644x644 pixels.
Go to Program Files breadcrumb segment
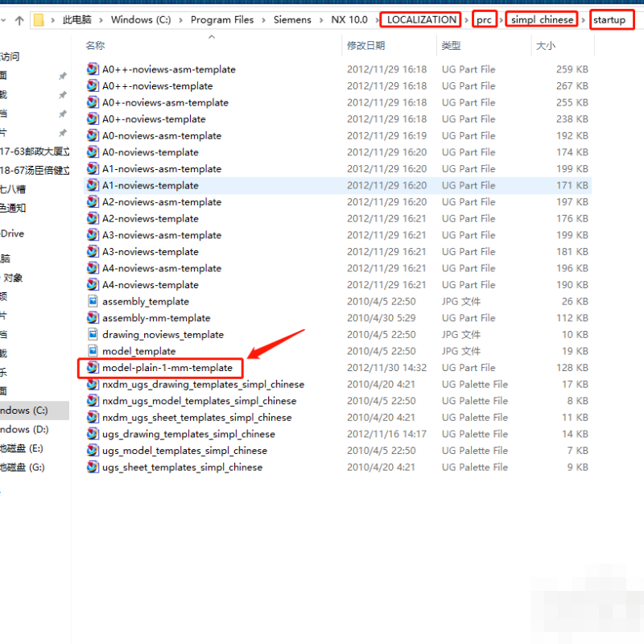[222, 19]
